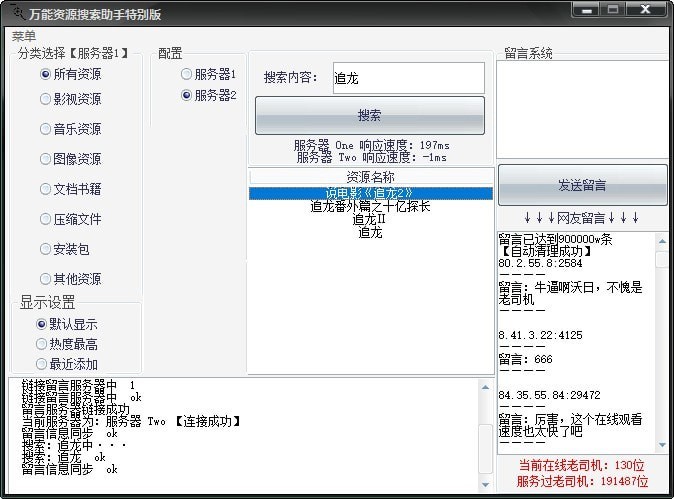Screen dimensions: 674x499
Task: Select the 所有资源 category
Action: [x=71, y=74]
